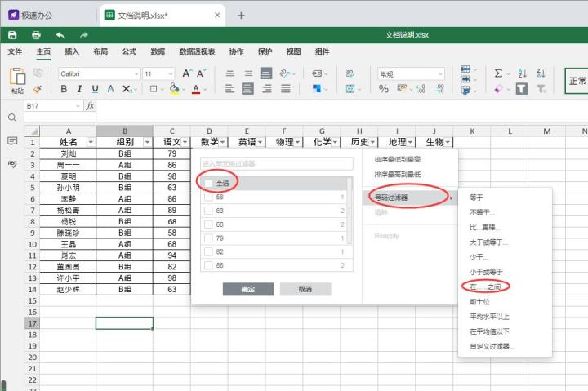This screenshot has height=391, width=588.
Task: Open filter dropdown for 英语 column
Action: [260, 143]
